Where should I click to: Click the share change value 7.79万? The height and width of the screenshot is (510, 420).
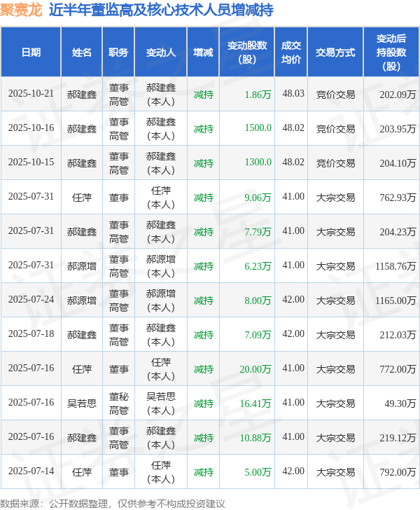tap(258, 232)
